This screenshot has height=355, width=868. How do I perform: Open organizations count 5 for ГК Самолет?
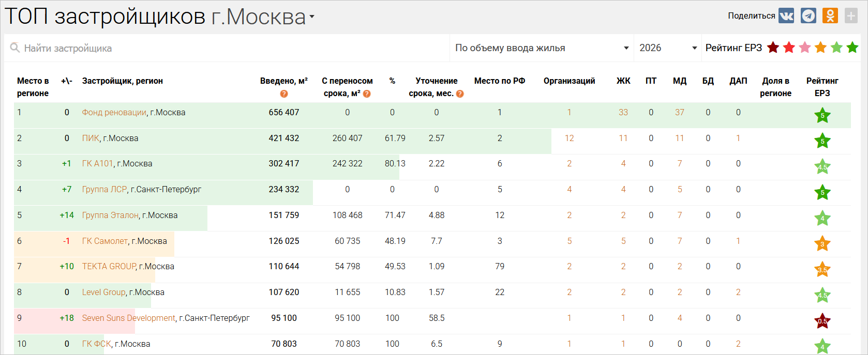coord(569,241)
